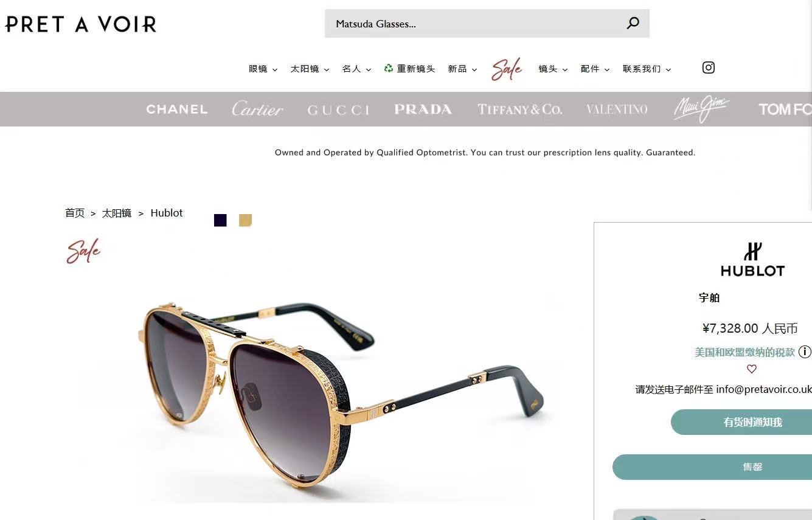This screenshot has height=520, width=812.
Task: Open the 名人 menu item
Action: tap(356, 69)
